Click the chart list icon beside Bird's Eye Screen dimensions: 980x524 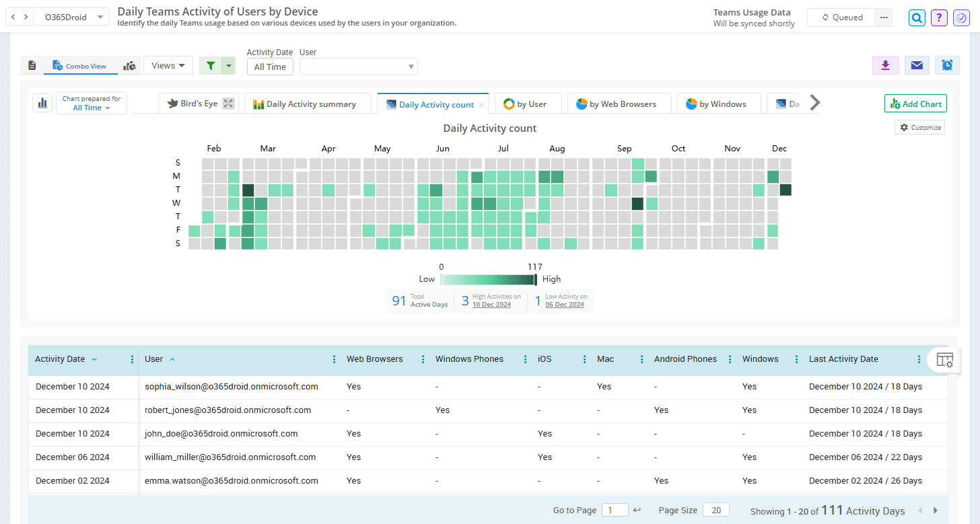(x=42, y=102)
